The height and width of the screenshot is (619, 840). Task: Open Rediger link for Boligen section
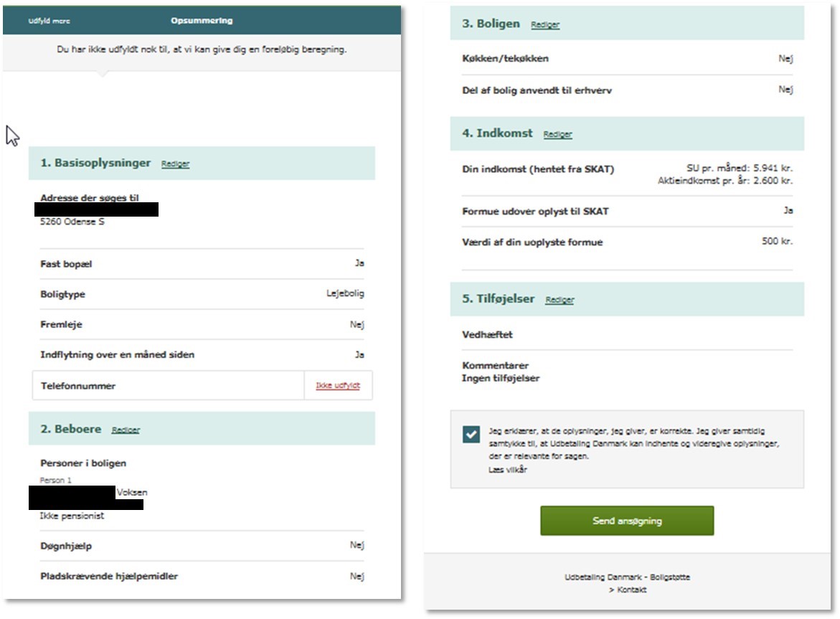coord(545,24)
